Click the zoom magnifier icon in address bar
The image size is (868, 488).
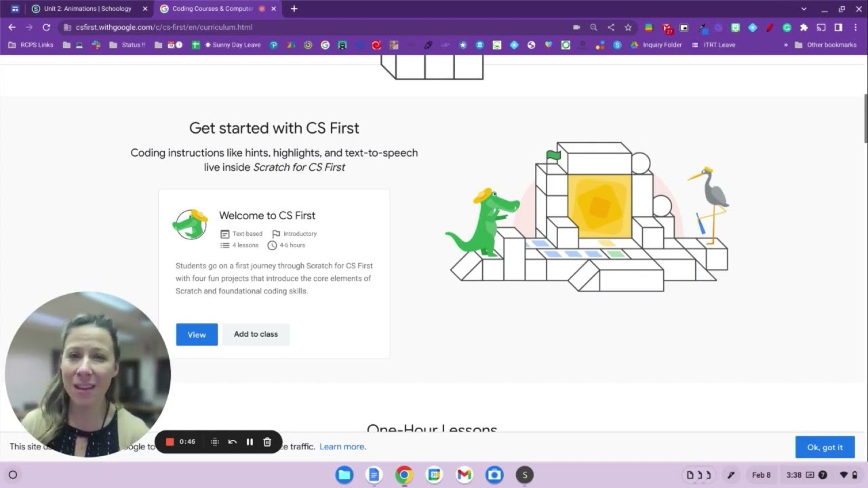click(593, 27)
